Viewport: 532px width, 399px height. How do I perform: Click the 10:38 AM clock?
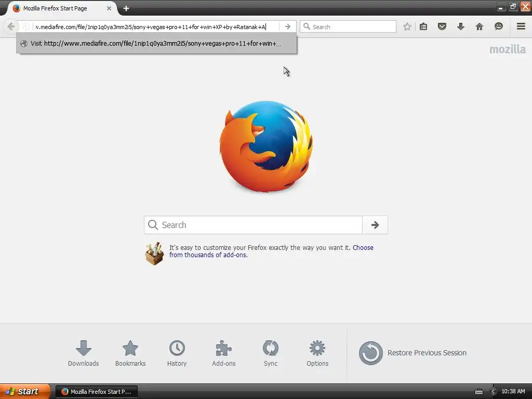click(513, 392)
